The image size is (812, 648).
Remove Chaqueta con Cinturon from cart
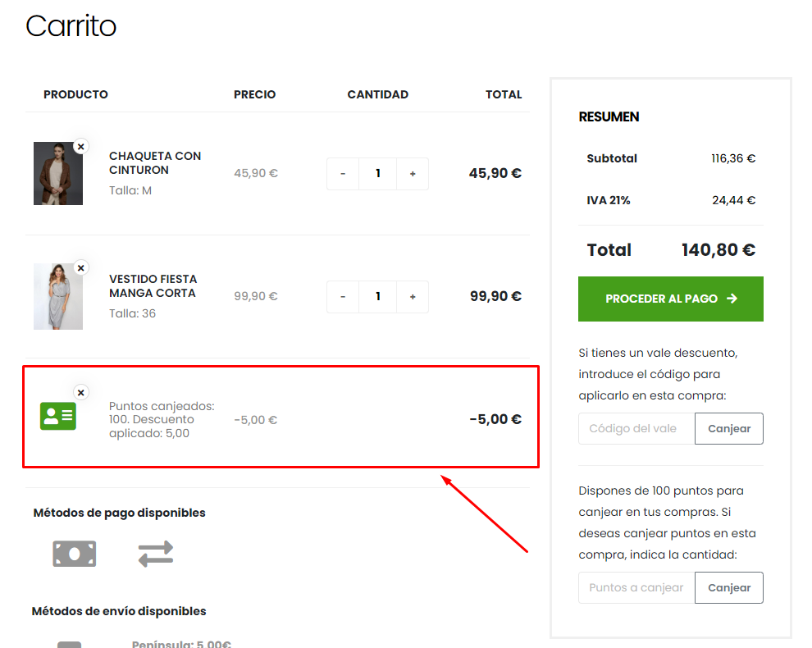(80, 146)
